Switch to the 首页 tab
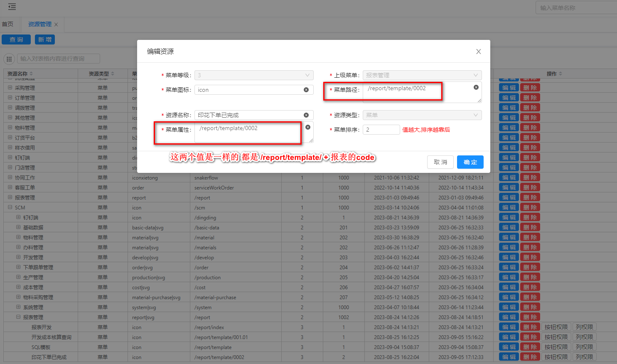Viewport: 617px width, 364px height. (7, 25)
